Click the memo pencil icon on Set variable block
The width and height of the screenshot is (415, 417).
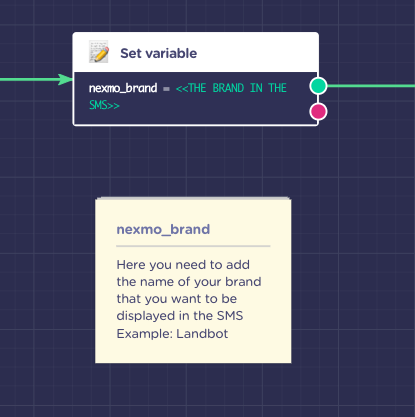coord(99,52)
